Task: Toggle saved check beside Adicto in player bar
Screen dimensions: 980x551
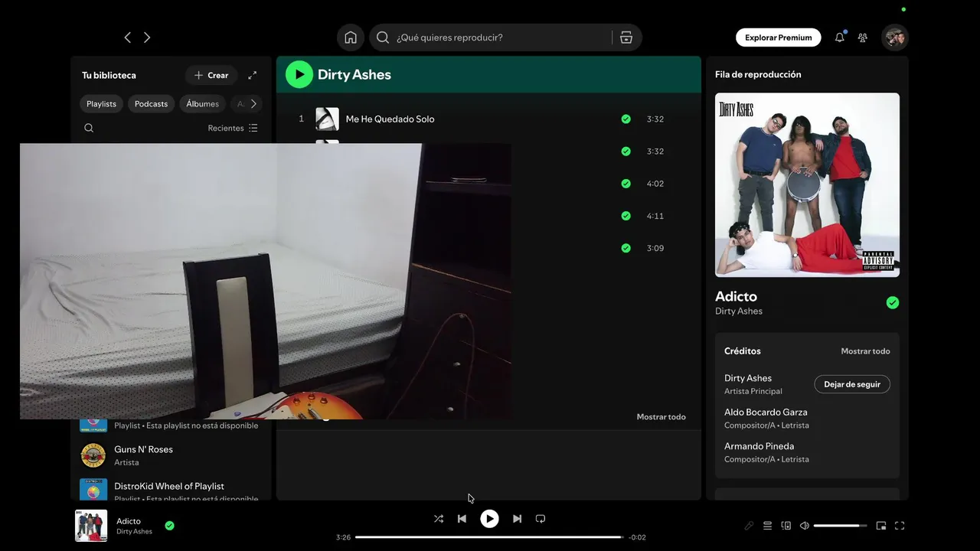Action: click(x=170, y=526)
